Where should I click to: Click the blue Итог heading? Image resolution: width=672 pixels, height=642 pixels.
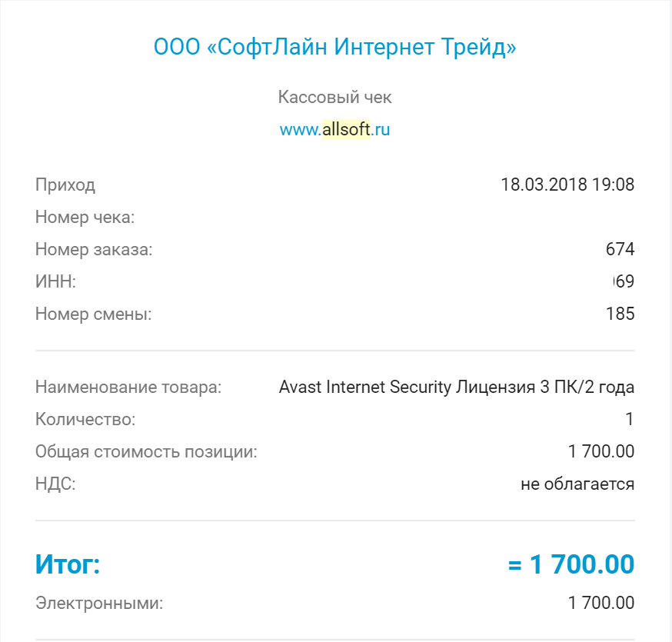[x=68, y=565]
